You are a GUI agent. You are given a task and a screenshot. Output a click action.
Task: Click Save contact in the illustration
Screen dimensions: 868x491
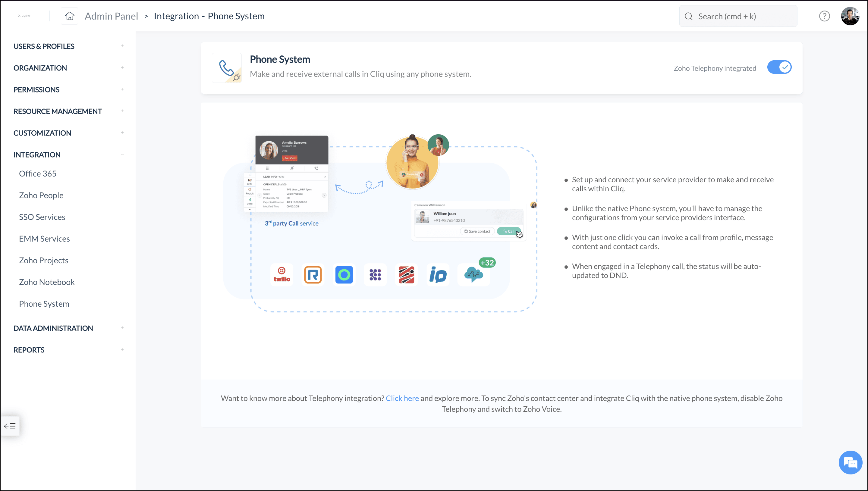click(477, 231)
